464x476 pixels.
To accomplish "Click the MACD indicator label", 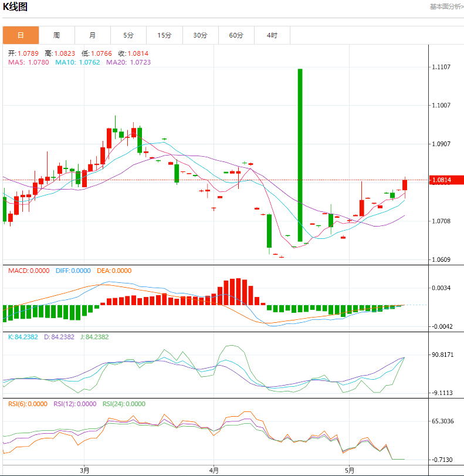I will click(x=29, y=271).
